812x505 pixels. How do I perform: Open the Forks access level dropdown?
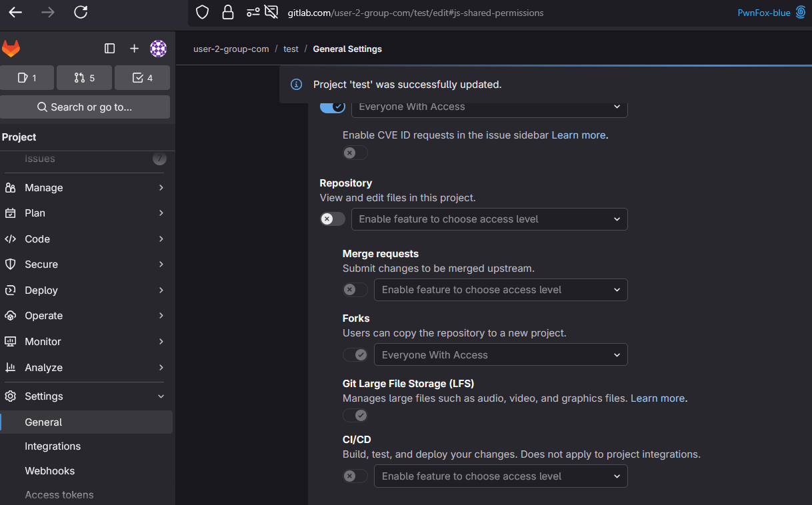(500, 355)
